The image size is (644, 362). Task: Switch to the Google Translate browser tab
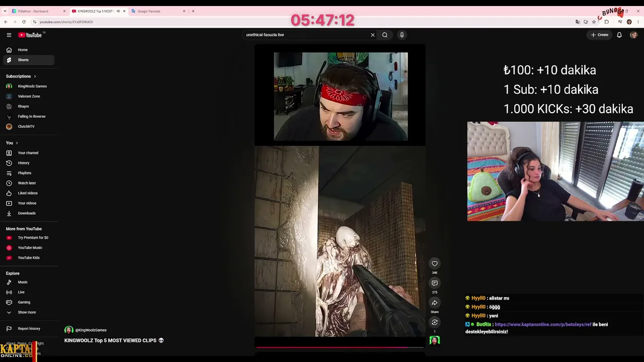pos(157,11)
